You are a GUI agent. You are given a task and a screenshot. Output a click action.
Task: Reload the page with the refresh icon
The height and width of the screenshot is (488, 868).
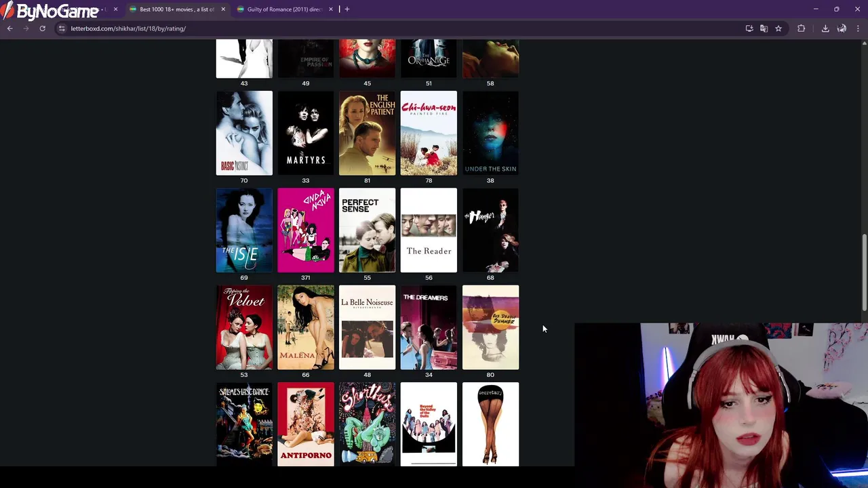(x=42, y=28)
